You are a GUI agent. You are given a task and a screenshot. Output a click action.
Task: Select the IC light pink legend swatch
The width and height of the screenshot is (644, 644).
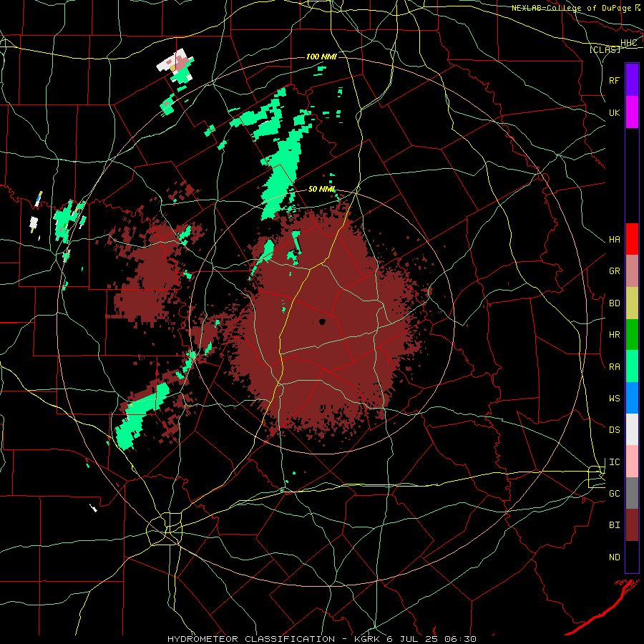[632, 462]
